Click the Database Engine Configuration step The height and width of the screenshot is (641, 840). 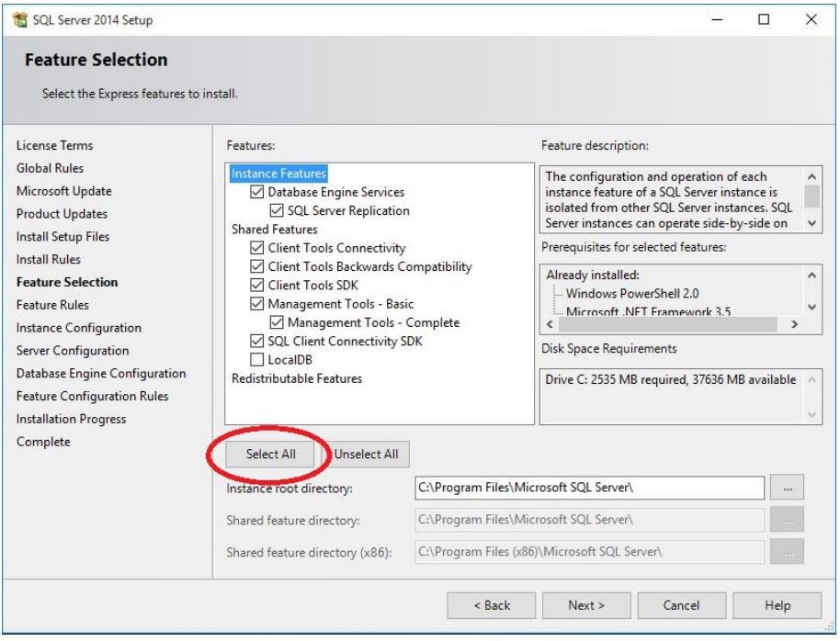pos(101,373)
